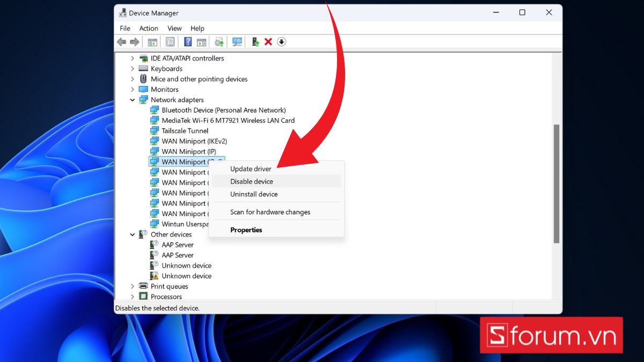Click the Tailscale Tunnel adapter icon

(155, 131)
